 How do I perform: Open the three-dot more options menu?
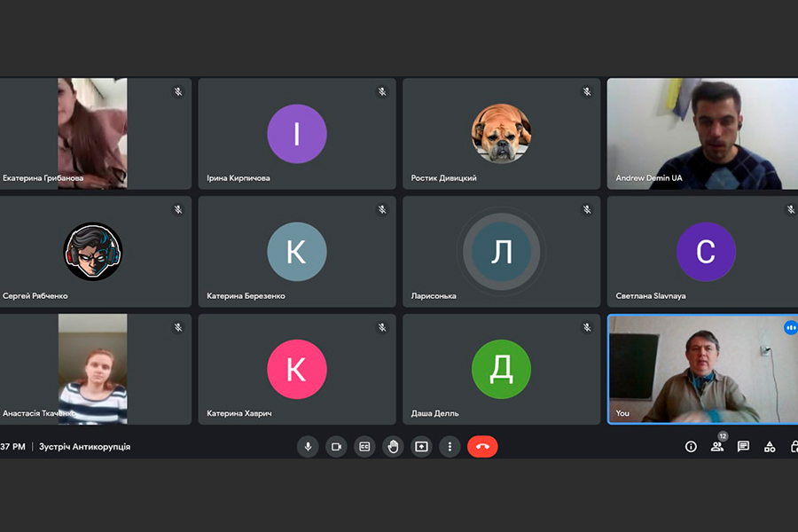point(450,447)
